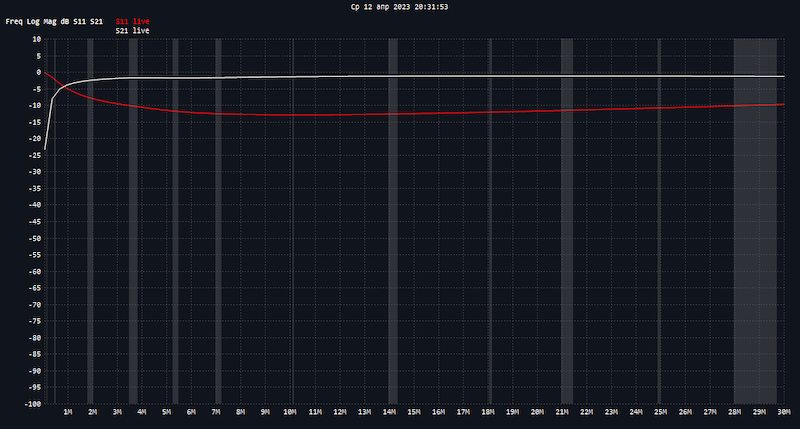The width and height of the screenshot is (800, 429).
Task: Click the wide shaded band between 28M and 30M
Action: click(756, 250)
